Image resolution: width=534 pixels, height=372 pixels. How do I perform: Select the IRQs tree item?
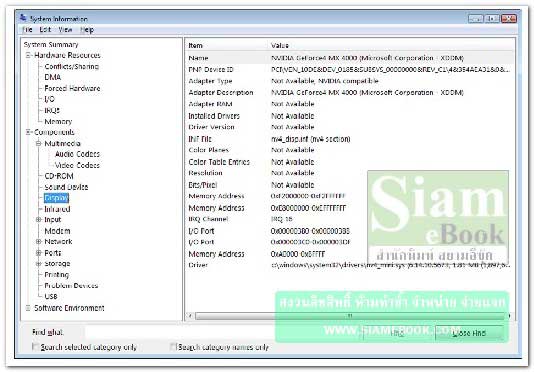[x=52, y=110]
